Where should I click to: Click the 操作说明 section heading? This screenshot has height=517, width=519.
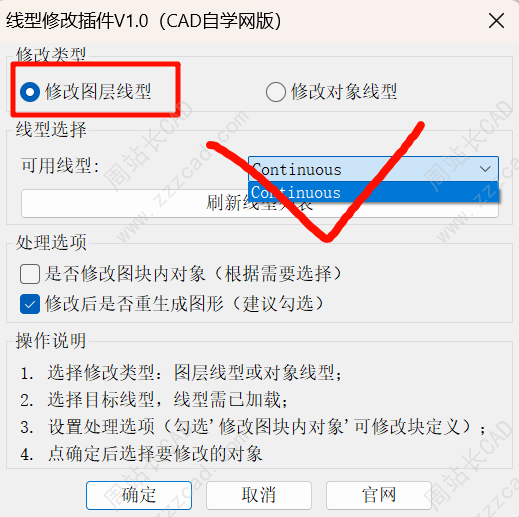tap(51, 341)
